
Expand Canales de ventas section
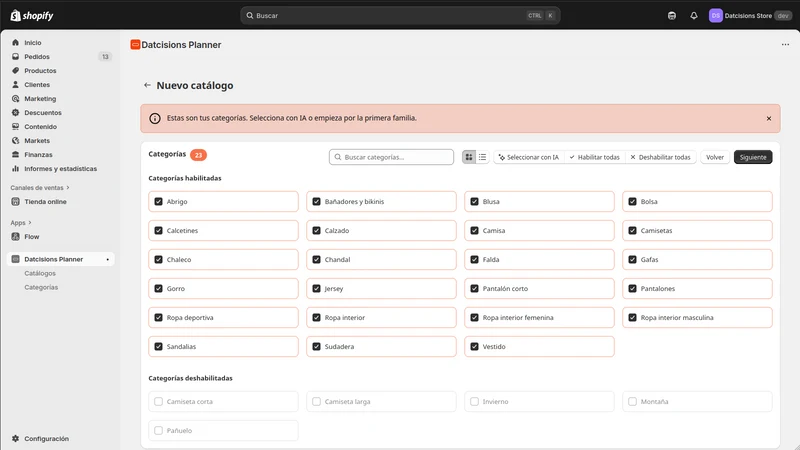[40, 188]
